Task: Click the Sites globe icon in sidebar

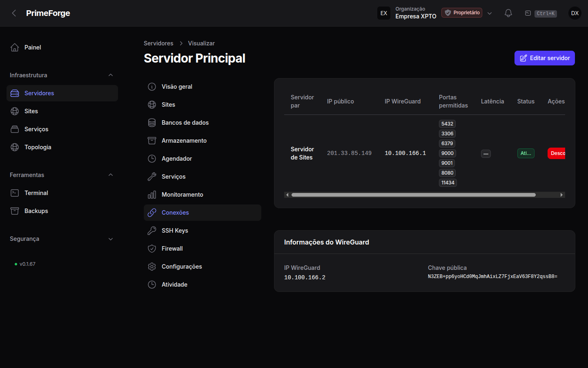Action: 15,111
